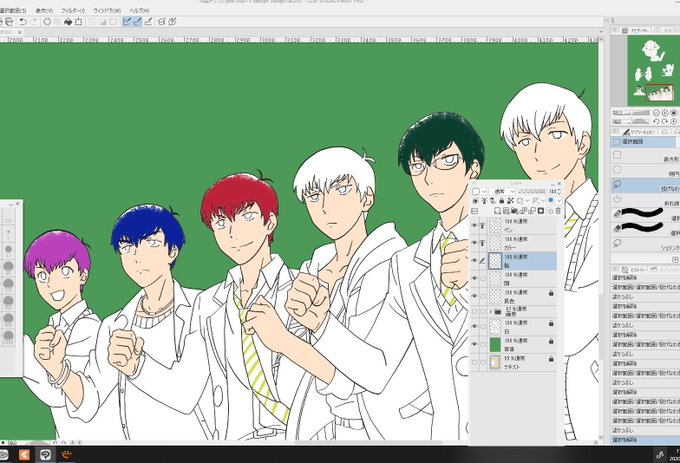Screen dimensions: 680x463
Task: Click the Navigator Rotate Right button
Action: click(x=665, y=121)
